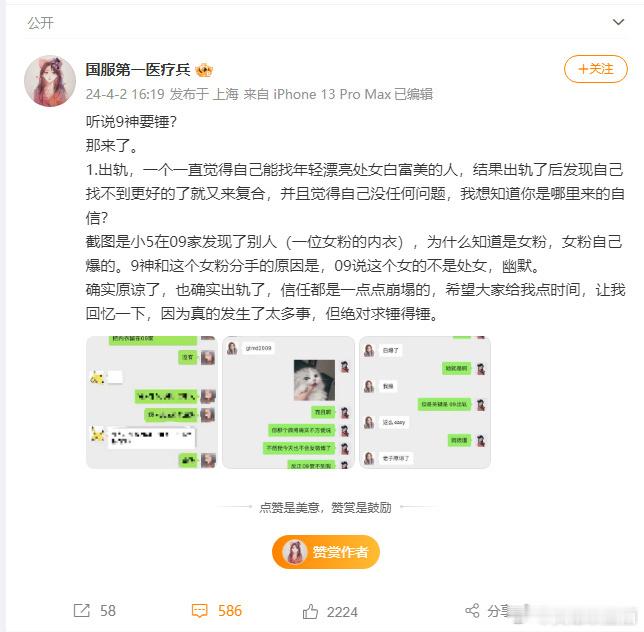Follow the user with +关注 button
The width and height of the screenshot is (644, 632).
pyautogui.click(x=596, y=69)
